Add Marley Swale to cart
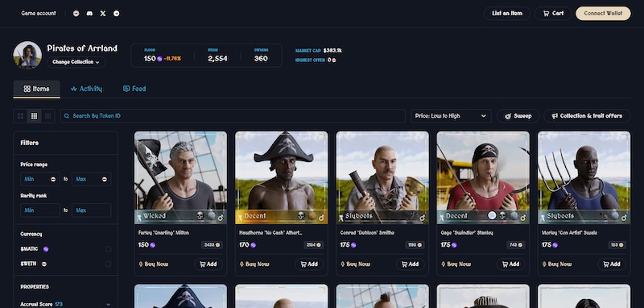This screenshot has width=644, height=308. click(x=612, y=264)
